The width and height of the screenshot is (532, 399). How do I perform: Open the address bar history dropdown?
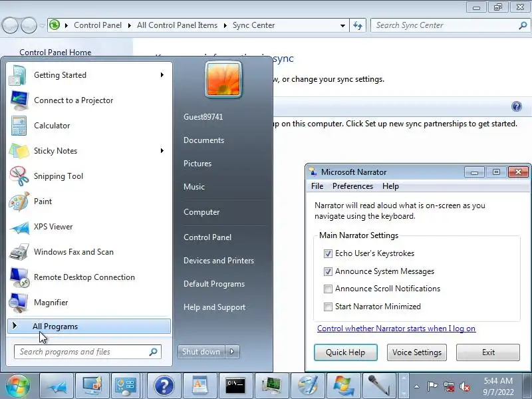point(342,26)
